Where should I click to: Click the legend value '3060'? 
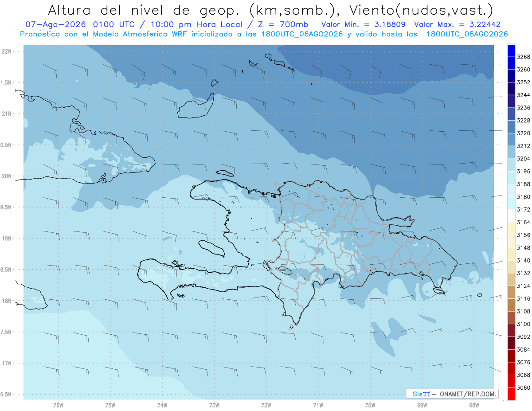pos(524,388)
